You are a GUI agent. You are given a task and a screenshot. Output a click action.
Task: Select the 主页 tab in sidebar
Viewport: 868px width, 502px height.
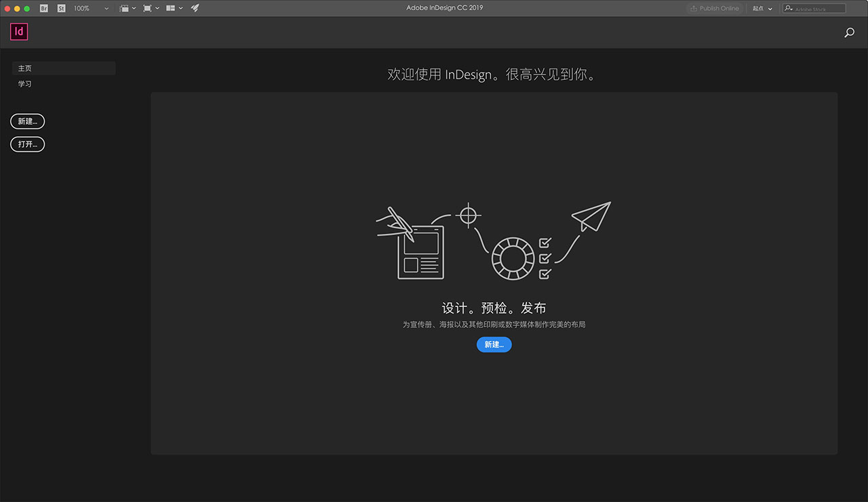[64, 68]
